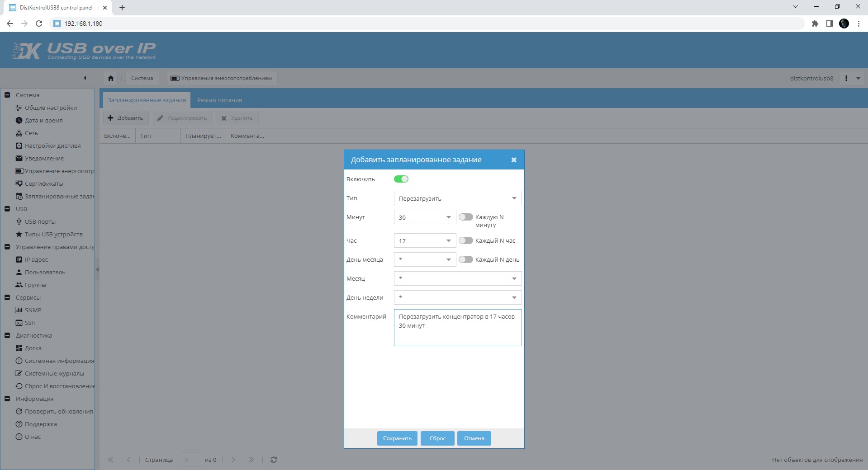Open the three-dot user menu icon
868x470 pixels.
point(846,78)
